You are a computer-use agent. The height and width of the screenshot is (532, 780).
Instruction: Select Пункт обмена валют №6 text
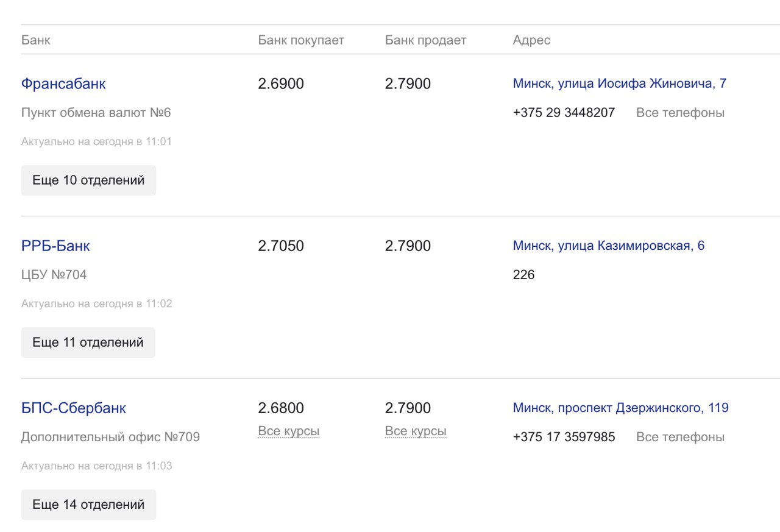pyautogui.click(x=96, y=113)
